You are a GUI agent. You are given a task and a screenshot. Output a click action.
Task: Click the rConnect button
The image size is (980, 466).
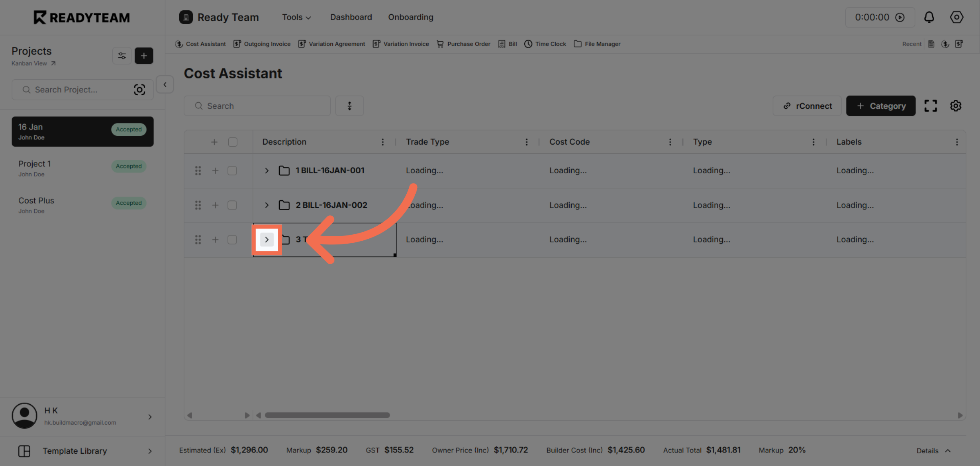pyautogui.click(x=807, y=106)
